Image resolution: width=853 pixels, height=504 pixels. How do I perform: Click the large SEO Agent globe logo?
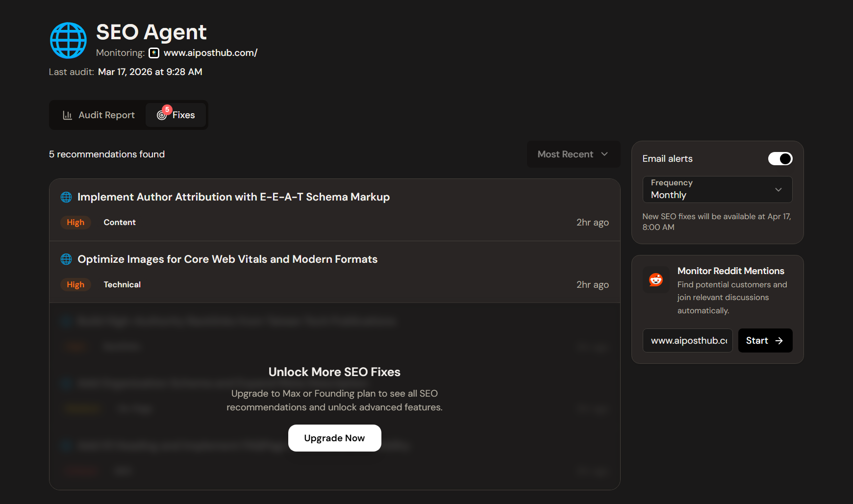coord(68,40)
